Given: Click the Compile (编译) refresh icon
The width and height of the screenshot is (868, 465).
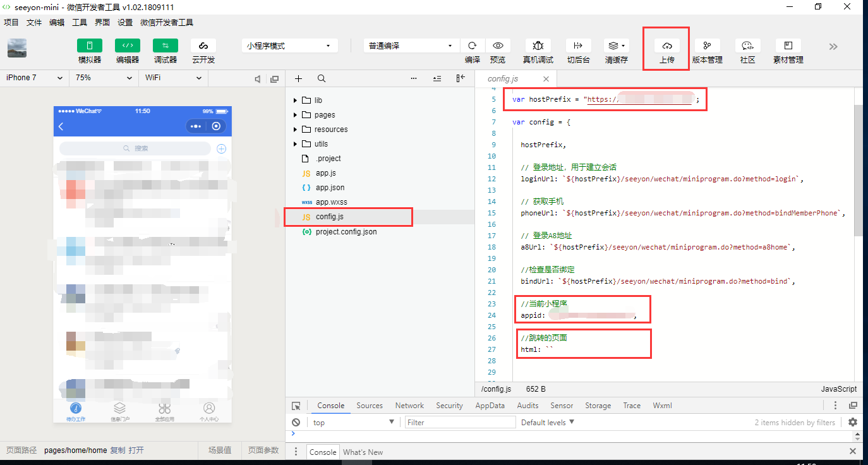Looking at the screenshot, I should pos(472,46).
